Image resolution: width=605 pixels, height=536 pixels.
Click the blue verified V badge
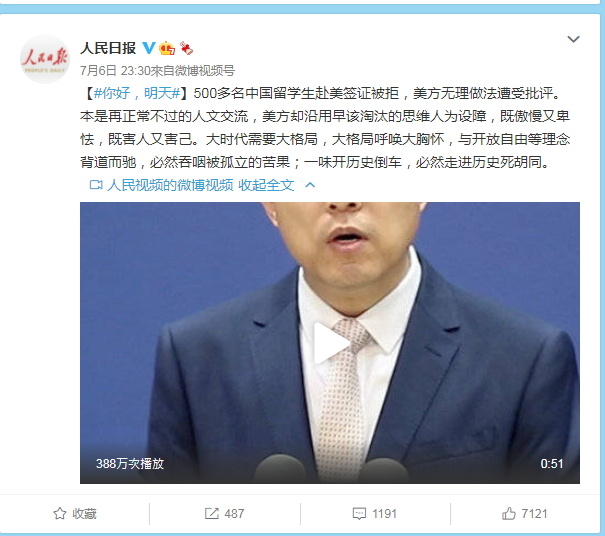click(x=149, y=48)
